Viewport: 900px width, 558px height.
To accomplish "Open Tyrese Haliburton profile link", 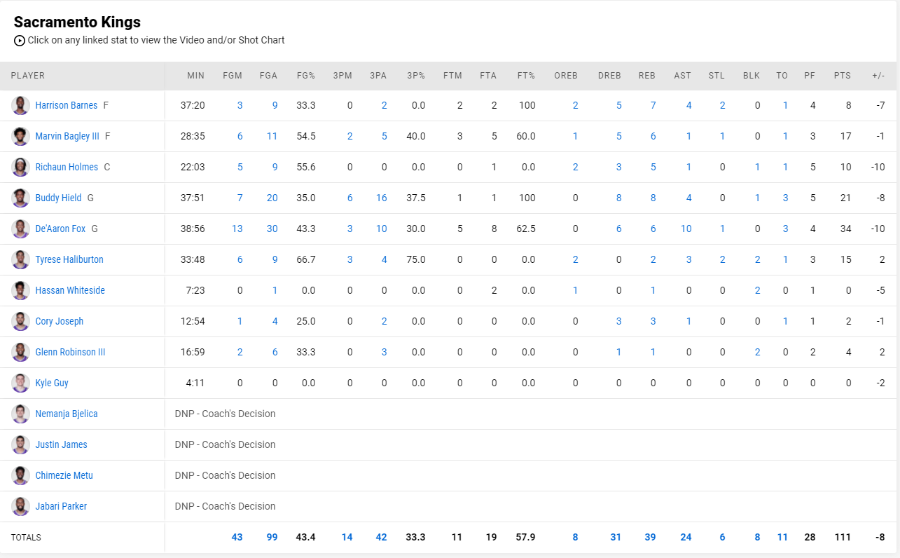I will point(69,259).
